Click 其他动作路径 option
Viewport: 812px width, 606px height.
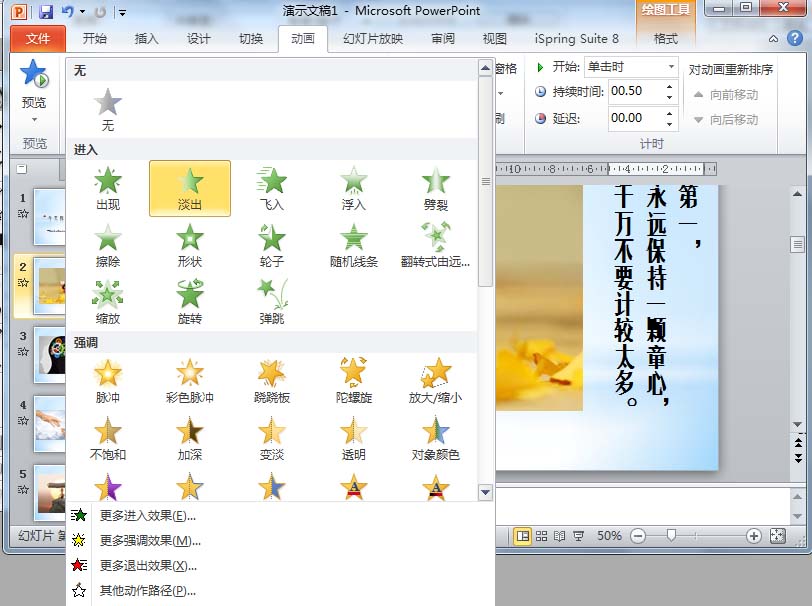coord(147,590)
